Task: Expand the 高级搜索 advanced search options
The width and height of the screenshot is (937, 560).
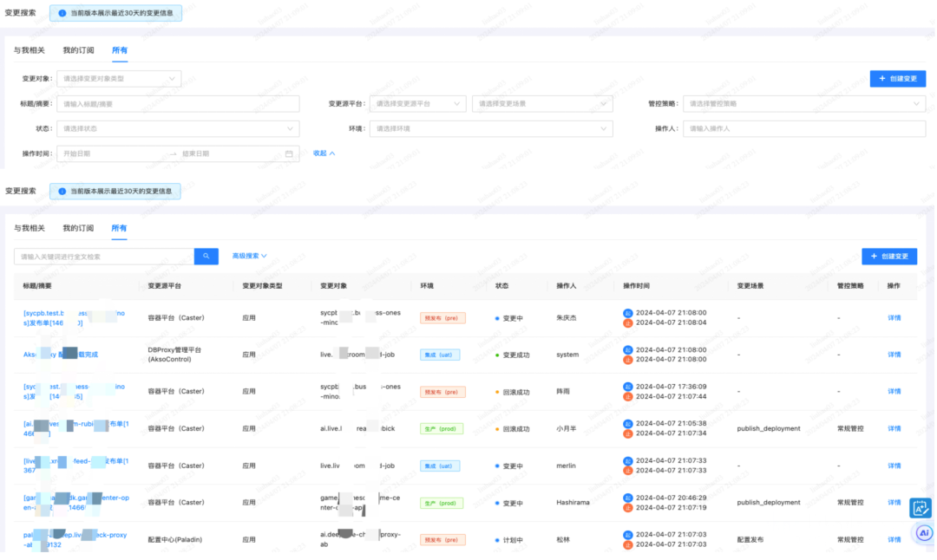Action: click(249, 256)
